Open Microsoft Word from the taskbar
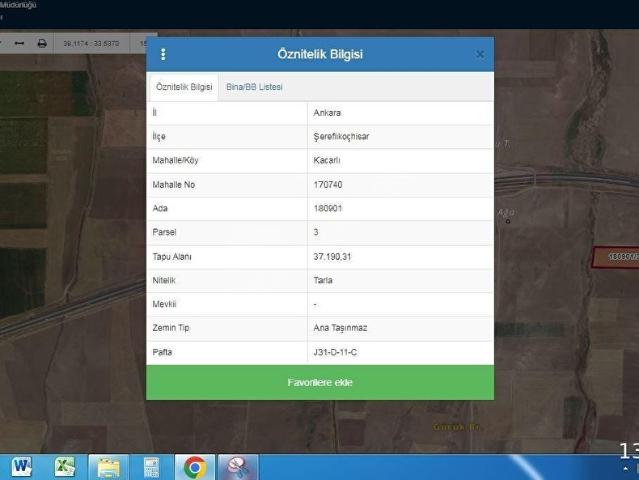The image size is (639, 480). pyautogui.click(x=21, y=466)
